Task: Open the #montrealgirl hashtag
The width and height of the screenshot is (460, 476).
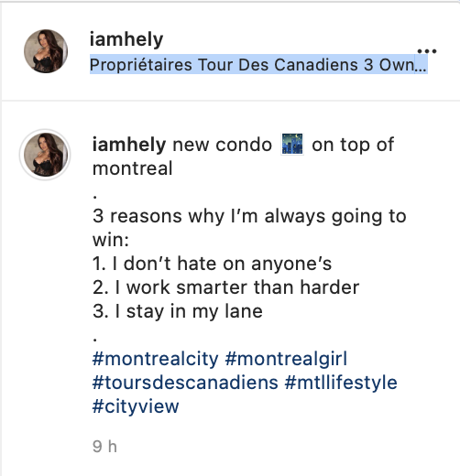Action: coord(286,359)
